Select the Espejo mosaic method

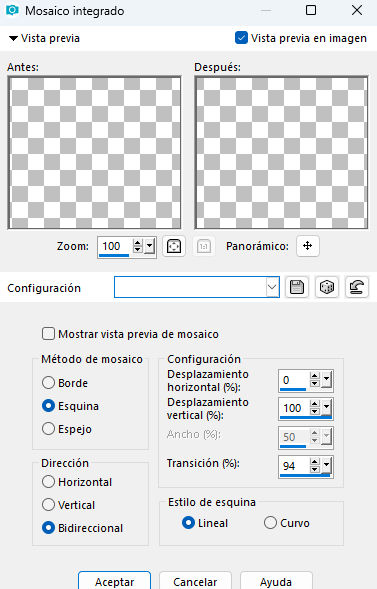tap(48, 429)
